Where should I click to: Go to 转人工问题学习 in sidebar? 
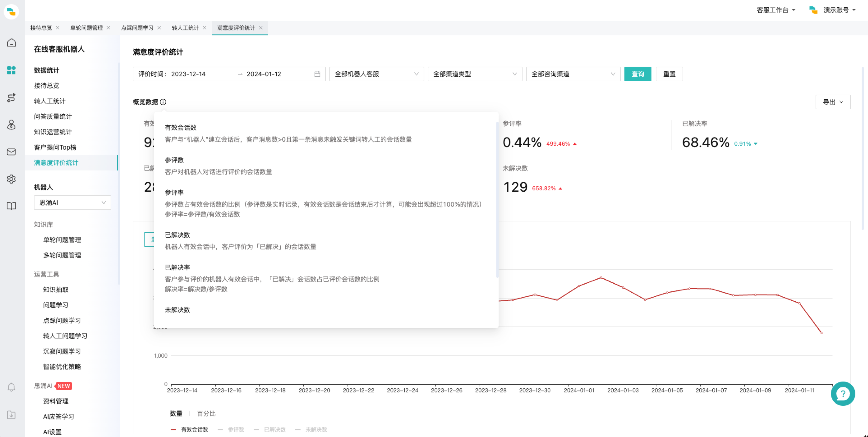[65, 336]
